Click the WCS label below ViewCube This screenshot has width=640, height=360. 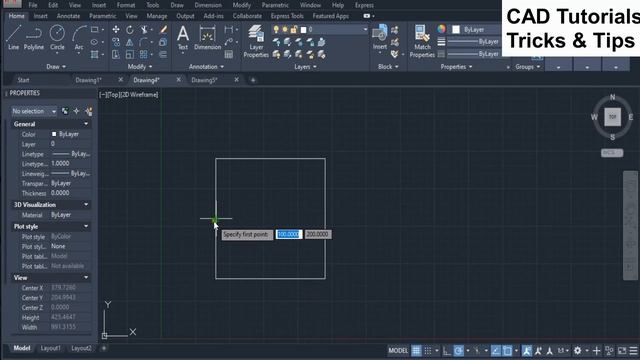(612, 153)
